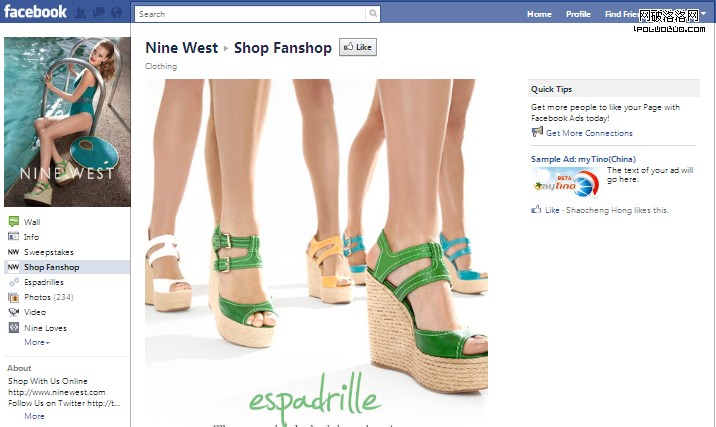Open the messages icon in header
Screen dimensions: 716x427
(99, 12)
